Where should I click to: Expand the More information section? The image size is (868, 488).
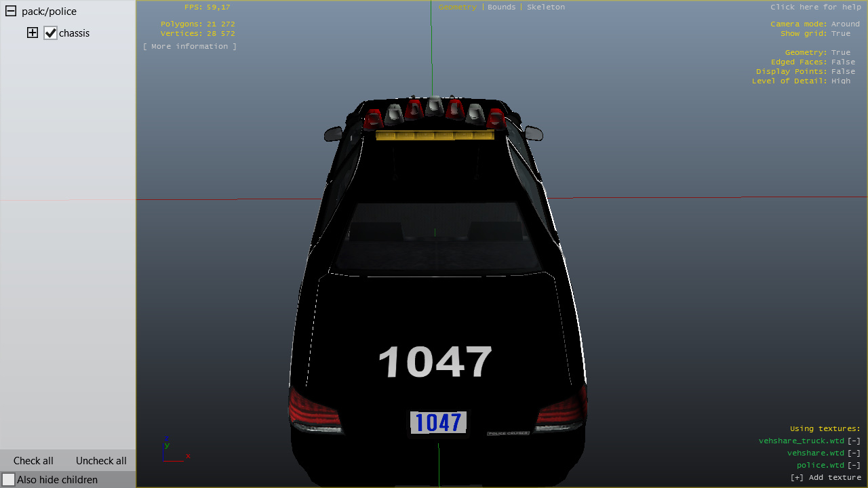190,46
